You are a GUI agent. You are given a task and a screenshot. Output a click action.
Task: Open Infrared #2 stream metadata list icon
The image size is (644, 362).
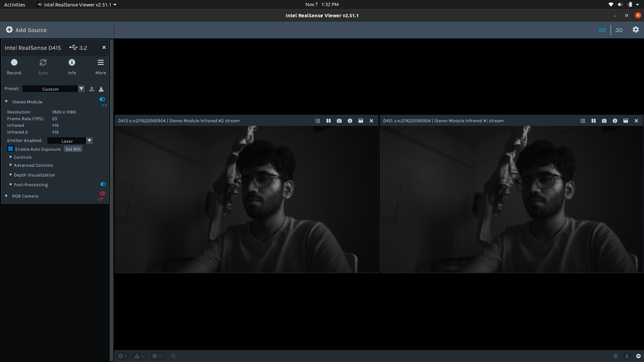[318, 121]
